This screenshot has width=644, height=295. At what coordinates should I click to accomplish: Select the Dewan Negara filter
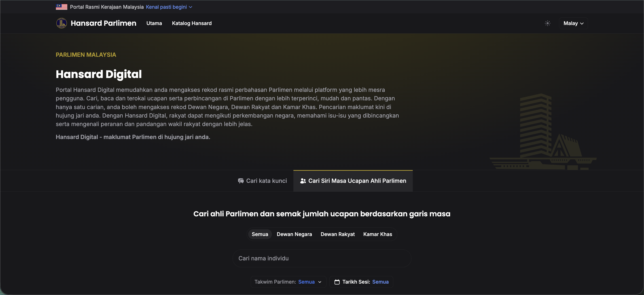[294, 234]
